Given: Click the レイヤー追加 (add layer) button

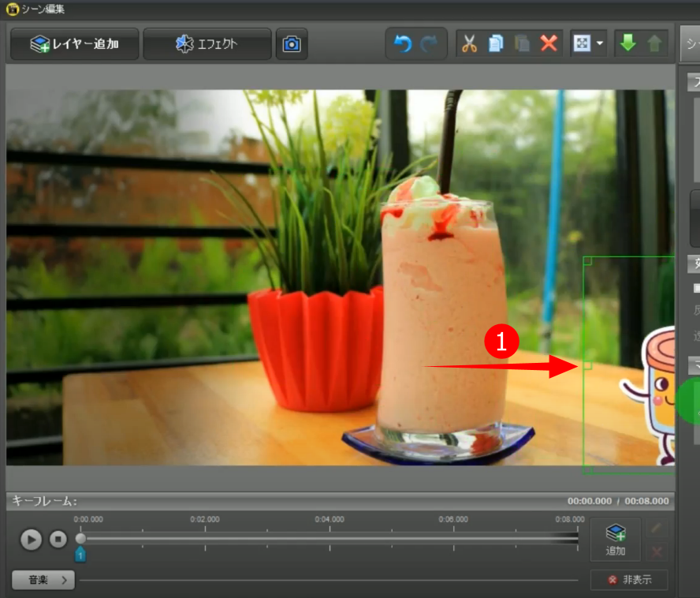Looking at the screenshot, I should 74,44.
